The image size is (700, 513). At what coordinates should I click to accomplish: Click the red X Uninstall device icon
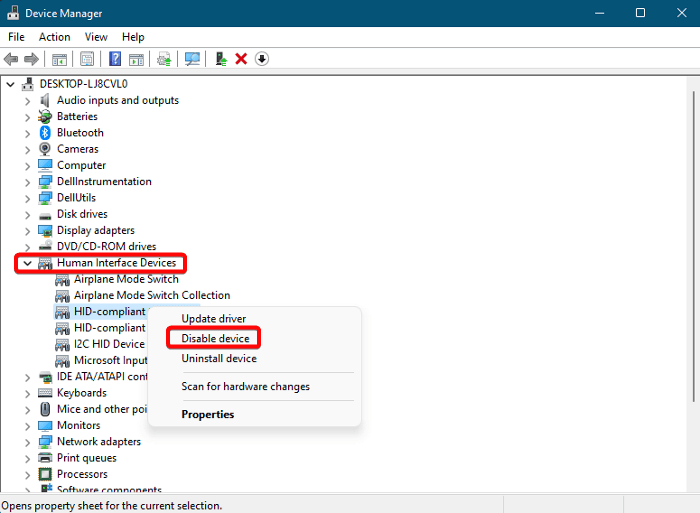tap(241, 59)
